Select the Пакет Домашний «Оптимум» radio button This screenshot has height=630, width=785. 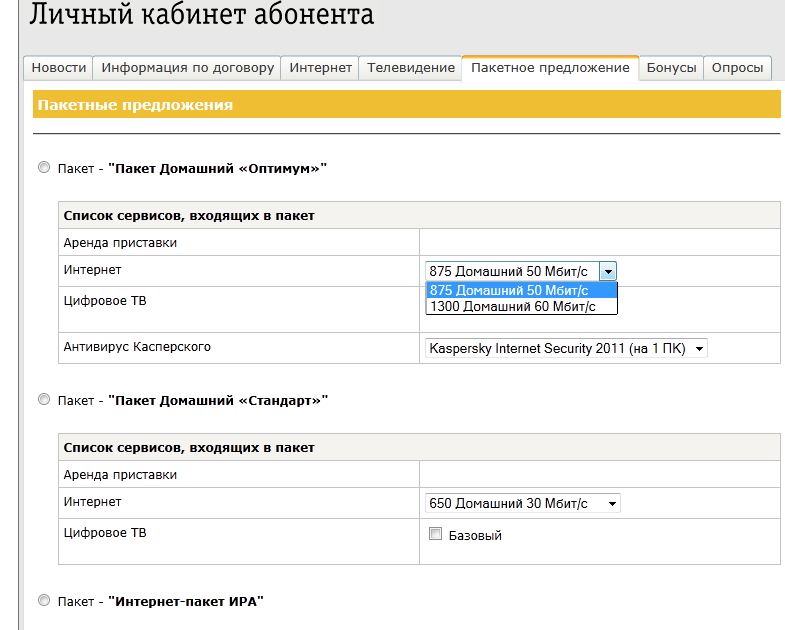point(43,168)
